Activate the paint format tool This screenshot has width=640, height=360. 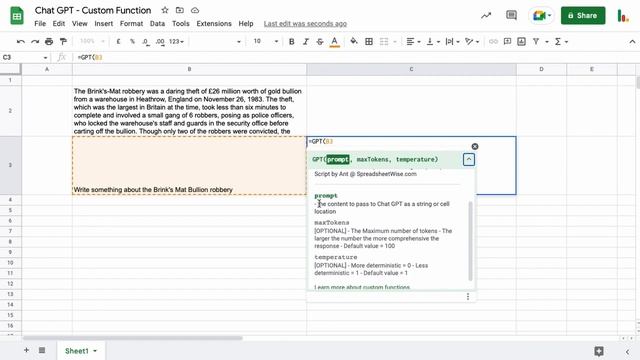pyautogui.click(x=63, y=42)
